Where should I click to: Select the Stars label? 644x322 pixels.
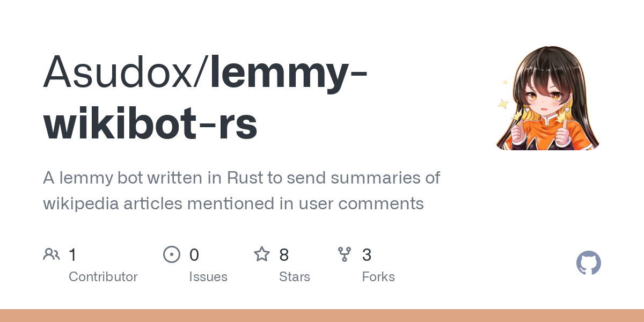click(x=295, y=277)
